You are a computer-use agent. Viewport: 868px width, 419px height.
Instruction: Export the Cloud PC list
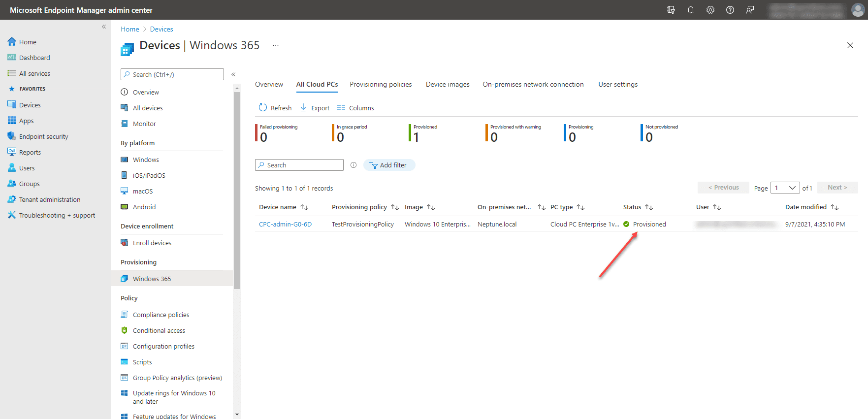click(x=315, y=108)
